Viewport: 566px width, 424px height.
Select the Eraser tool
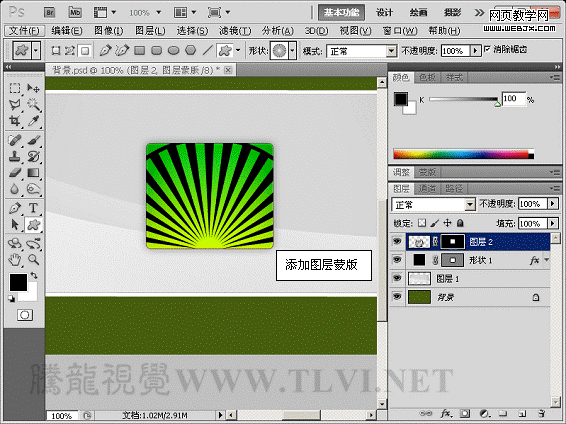click(14, 172)
